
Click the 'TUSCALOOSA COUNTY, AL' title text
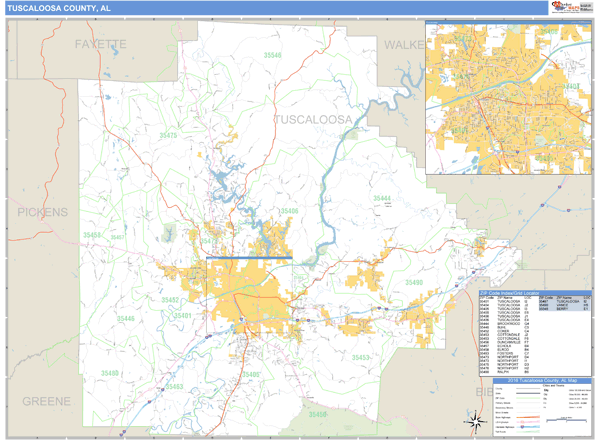pyautogui.click(x=59, y=8)
